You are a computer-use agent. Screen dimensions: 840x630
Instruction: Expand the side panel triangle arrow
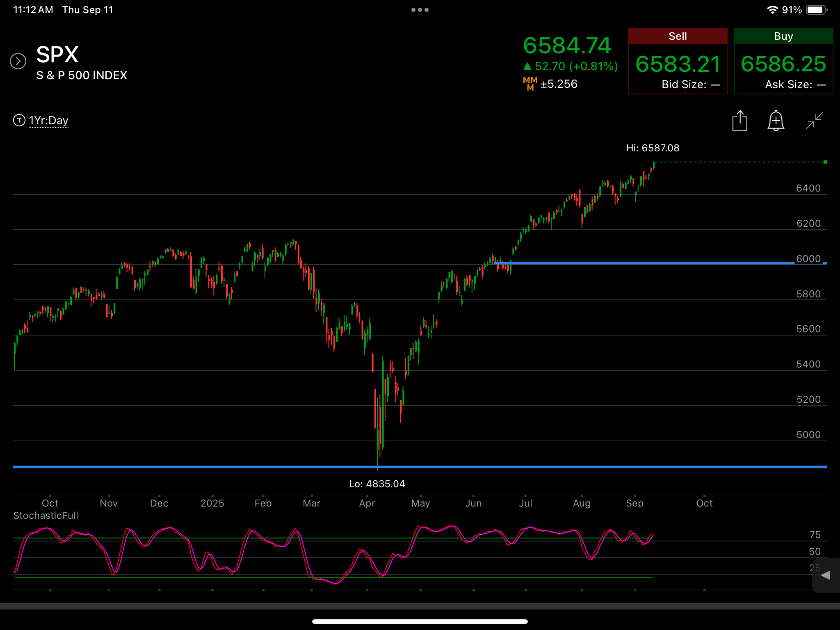[826, 575]
